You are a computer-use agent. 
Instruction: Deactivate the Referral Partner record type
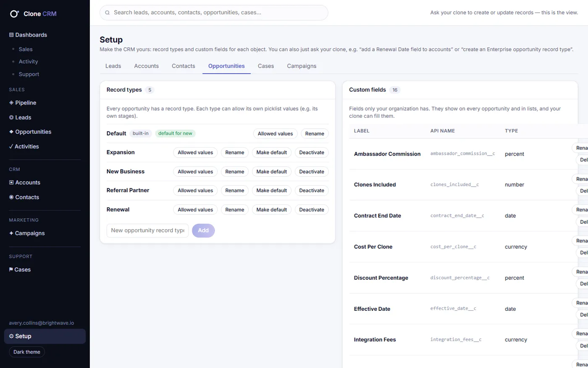(x=312, y=191)
